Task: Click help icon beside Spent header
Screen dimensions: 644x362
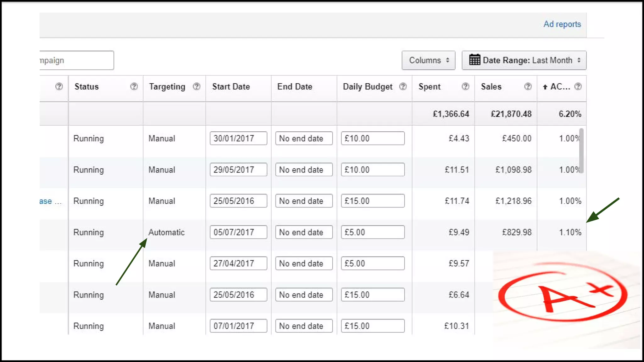Action: (x=465, y=86)
